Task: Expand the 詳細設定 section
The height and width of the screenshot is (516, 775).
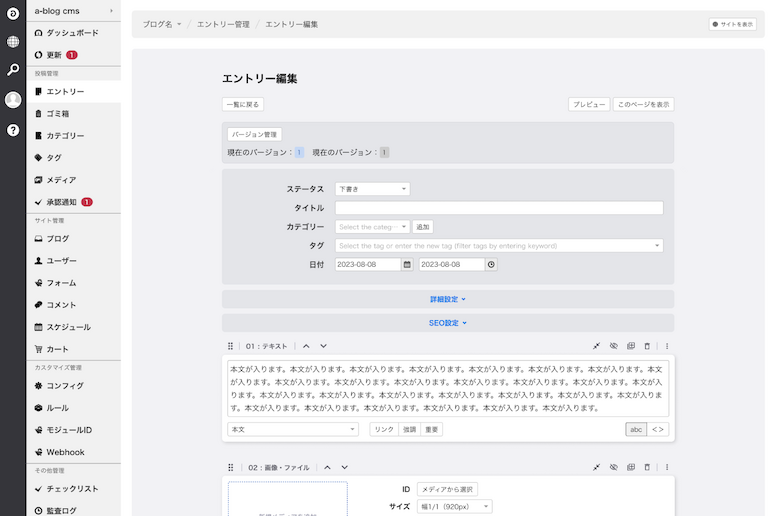Action: [x=447, y=299]
